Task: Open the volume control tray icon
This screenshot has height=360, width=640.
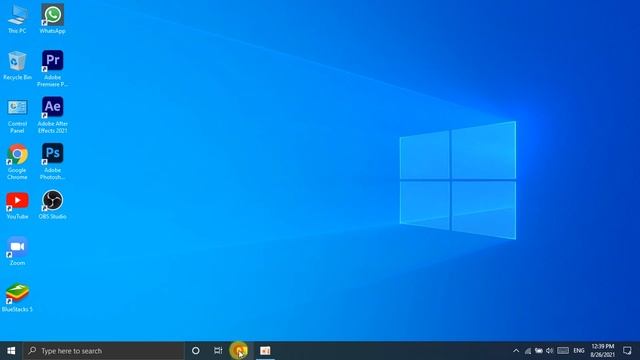Action: click(x=549, y=351)
